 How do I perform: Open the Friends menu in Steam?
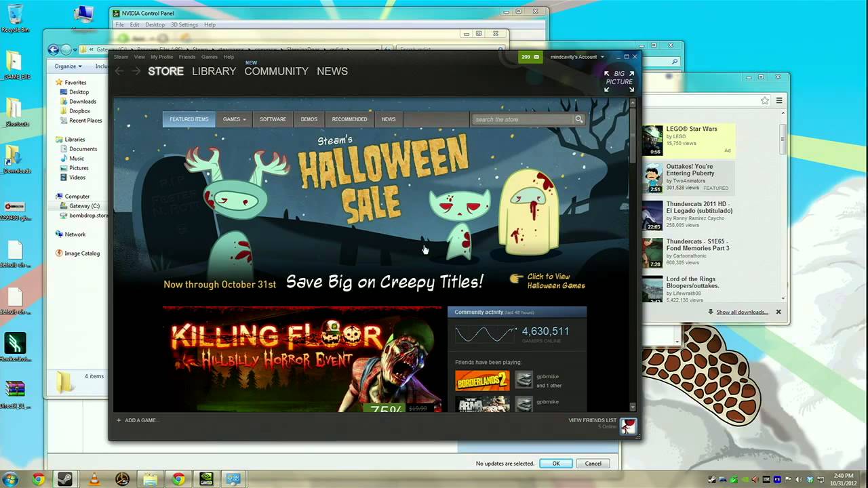click(186, 57)
